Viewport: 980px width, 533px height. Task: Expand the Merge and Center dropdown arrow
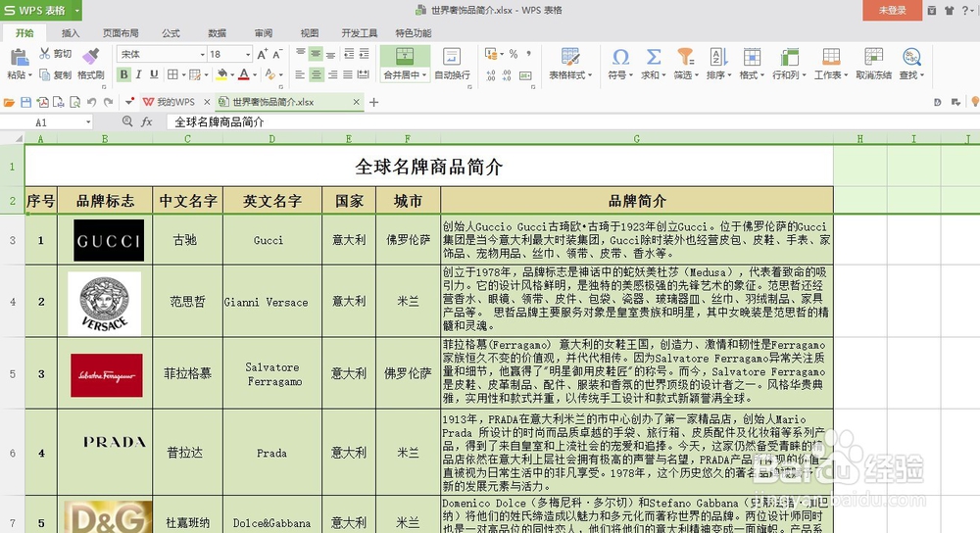[x=424, y=75]
